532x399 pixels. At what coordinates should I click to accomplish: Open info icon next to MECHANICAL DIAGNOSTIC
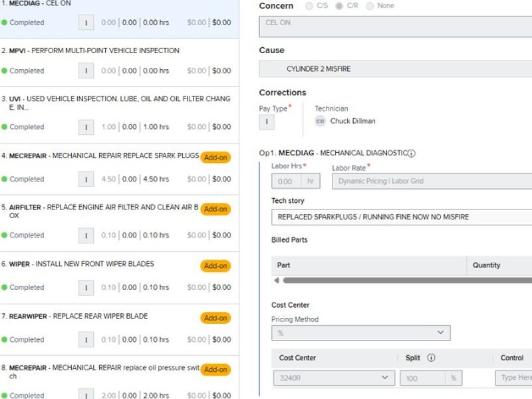coord(412,154)
